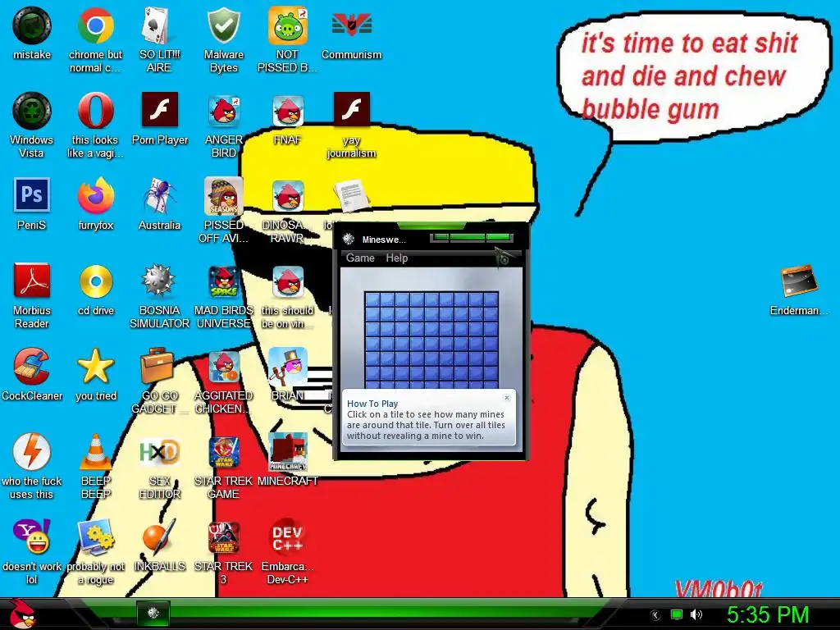Click green caption buttons in Minesweeper titlebar
The width and height of the screenshot is (840, 630).
[472, 237]
